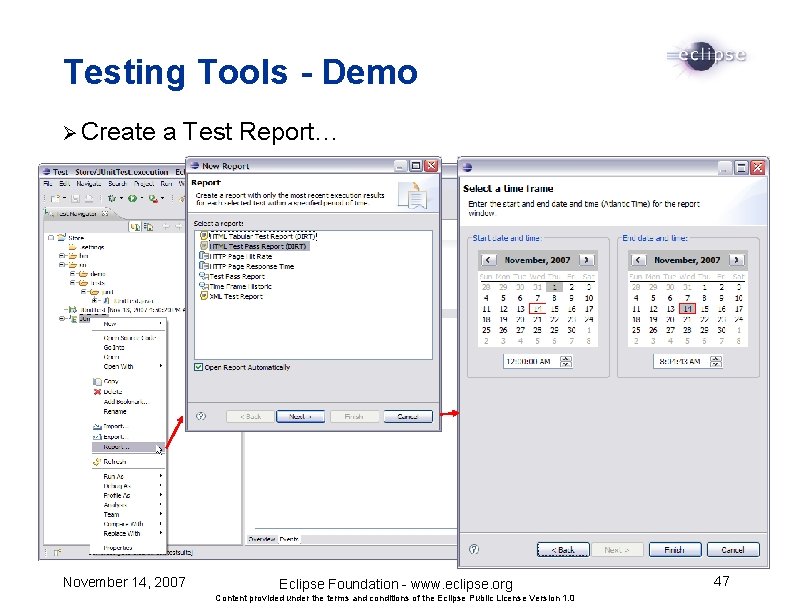The width and height of the screenshot is (792, 612).
Task: Open the Navigate menu in Eclipse
Action: 88,183
